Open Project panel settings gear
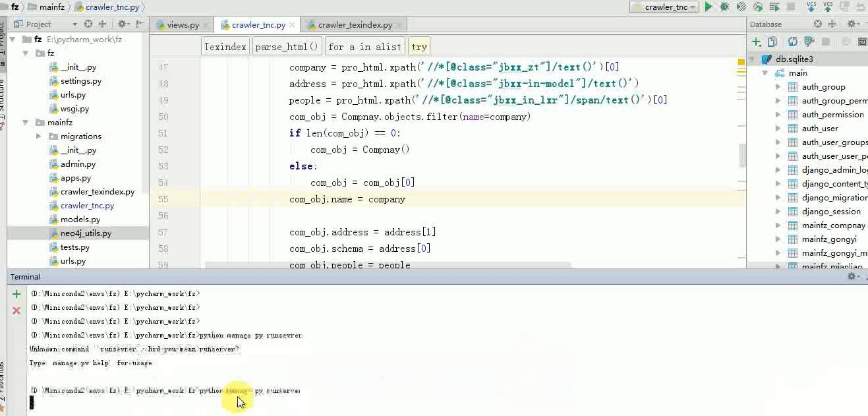The image size is (868, 416). coord(122,24)
